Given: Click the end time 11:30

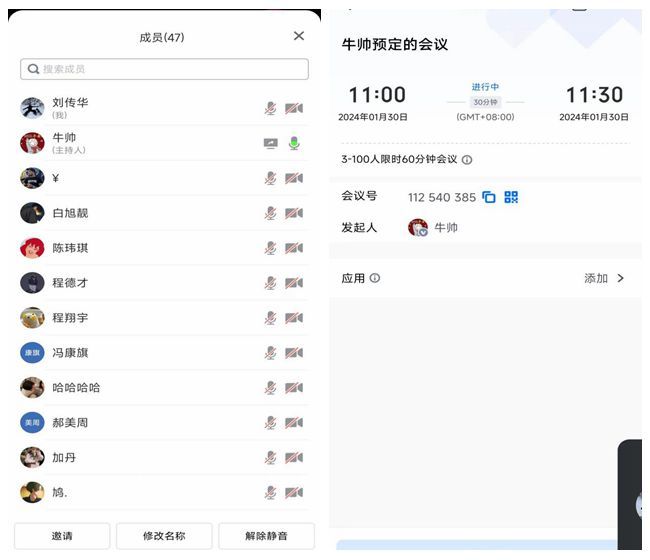Looking at the screenshot, I should click(594, 95).
